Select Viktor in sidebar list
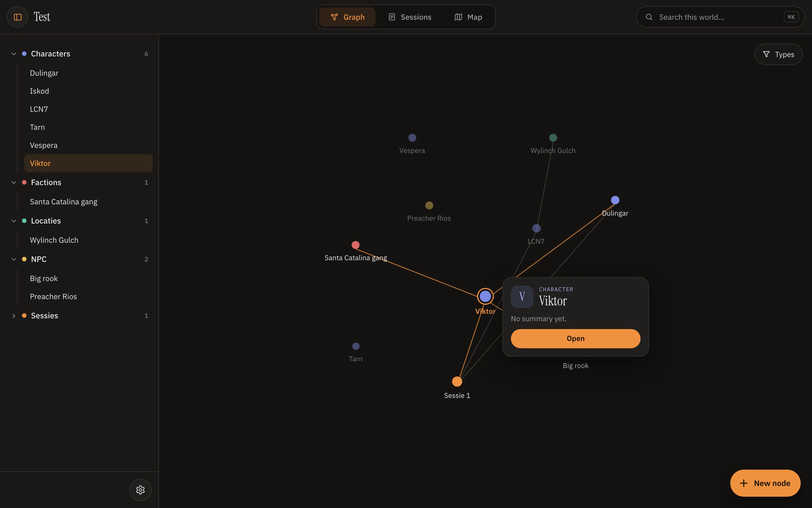Screen dimensions: 812x508 (x=88, y=163)
